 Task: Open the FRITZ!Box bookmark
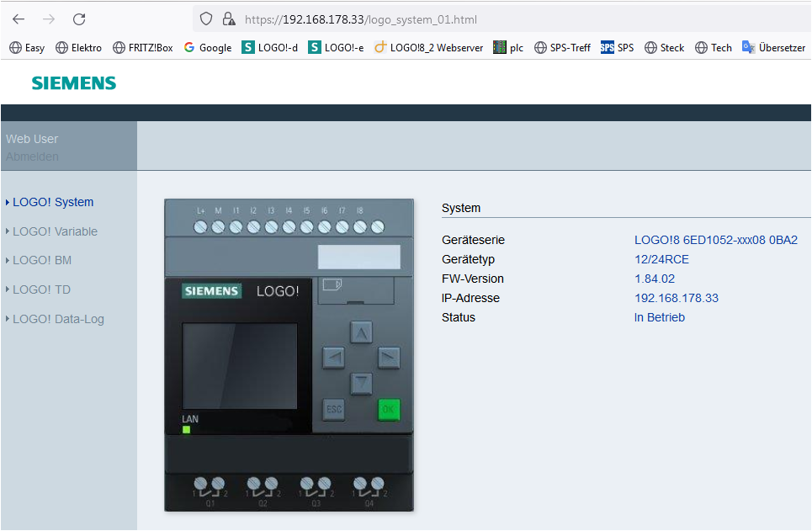tap(143, 48)
